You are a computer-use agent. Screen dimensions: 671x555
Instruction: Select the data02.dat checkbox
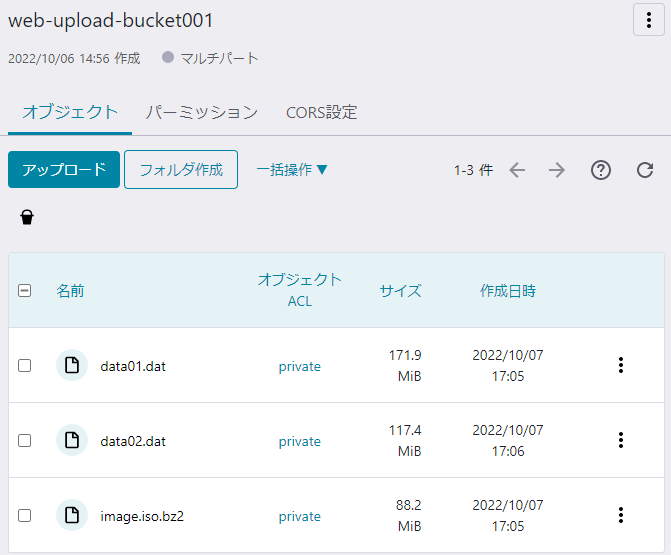click(x=25, y=441)
